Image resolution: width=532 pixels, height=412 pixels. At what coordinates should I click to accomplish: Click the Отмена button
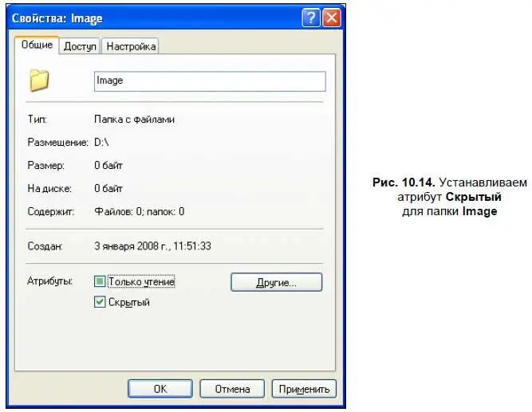pos(232,389)
